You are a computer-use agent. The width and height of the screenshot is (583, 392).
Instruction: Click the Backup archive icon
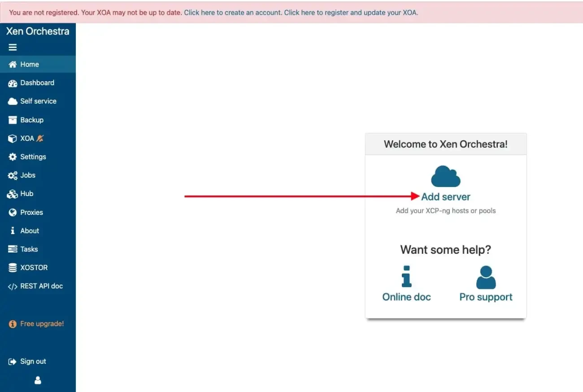point(13,120)
